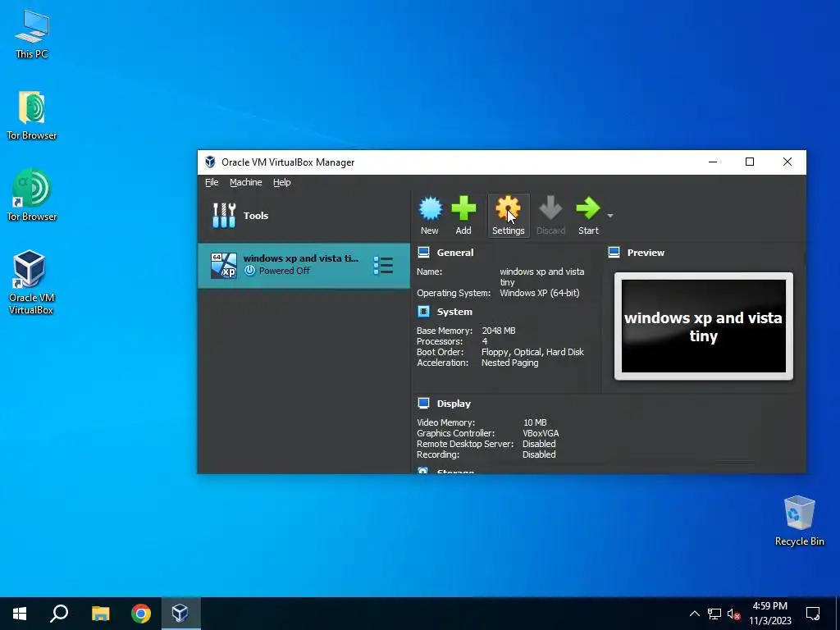Image resolution: width=840 pixels, height=630 pixels.
Task: Click the taskbar search magnifier
Action: click(x=59, y=614)
